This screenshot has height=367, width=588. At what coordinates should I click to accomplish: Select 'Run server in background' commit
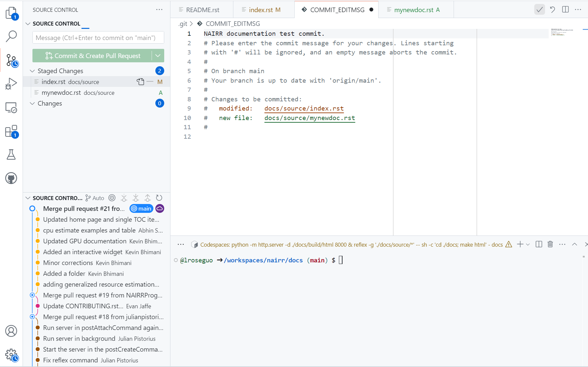coord(96,338)
